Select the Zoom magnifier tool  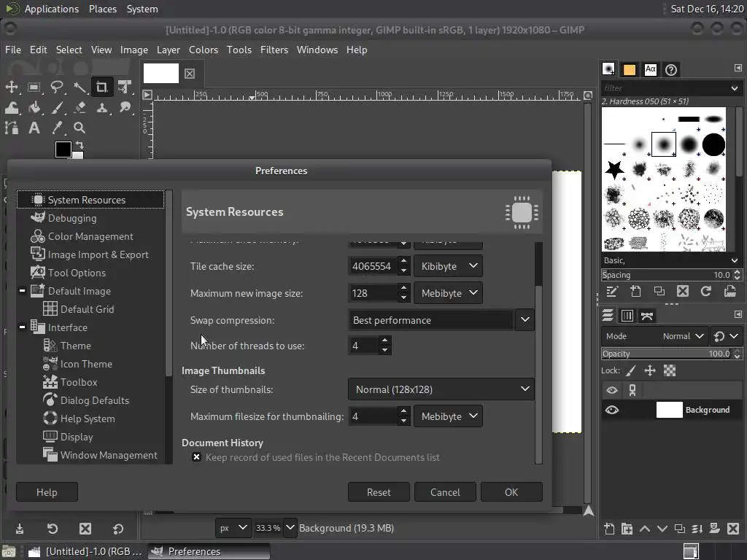(80, 128)
